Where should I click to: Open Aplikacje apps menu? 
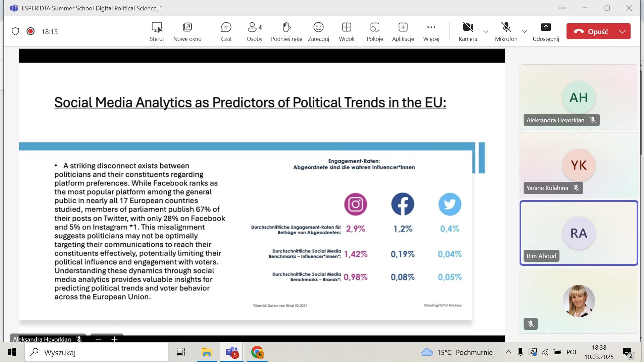tap(403, 32)
